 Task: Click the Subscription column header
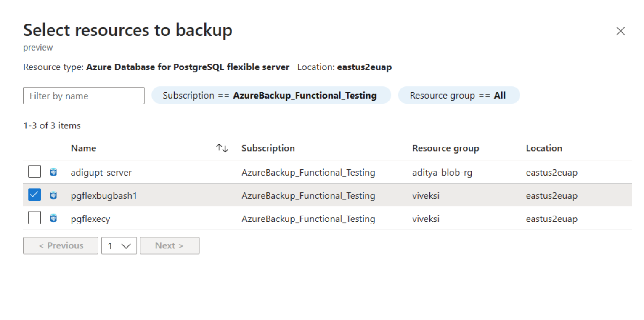268,148
